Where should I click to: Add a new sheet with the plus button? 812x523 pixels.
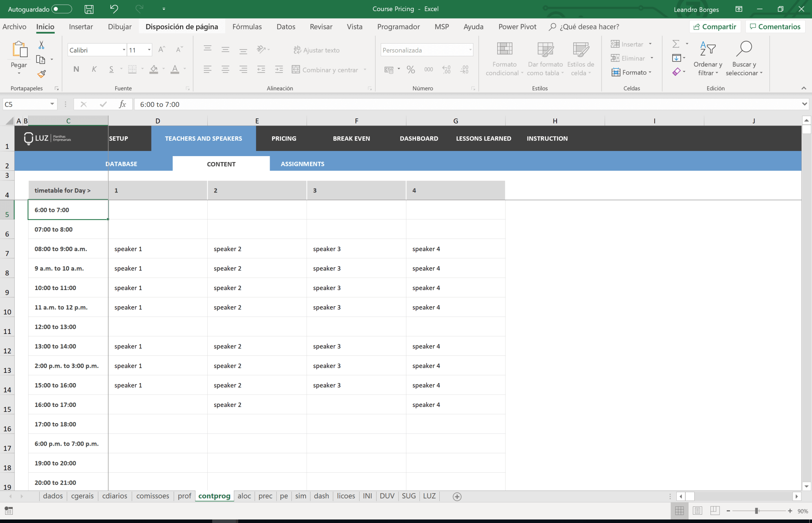(x=457, y=496)
